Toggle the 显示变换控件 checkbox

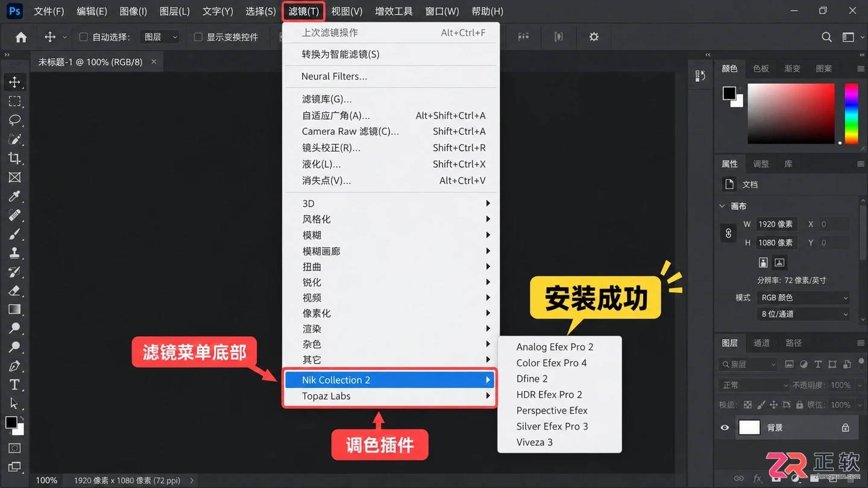coord(198,37)
